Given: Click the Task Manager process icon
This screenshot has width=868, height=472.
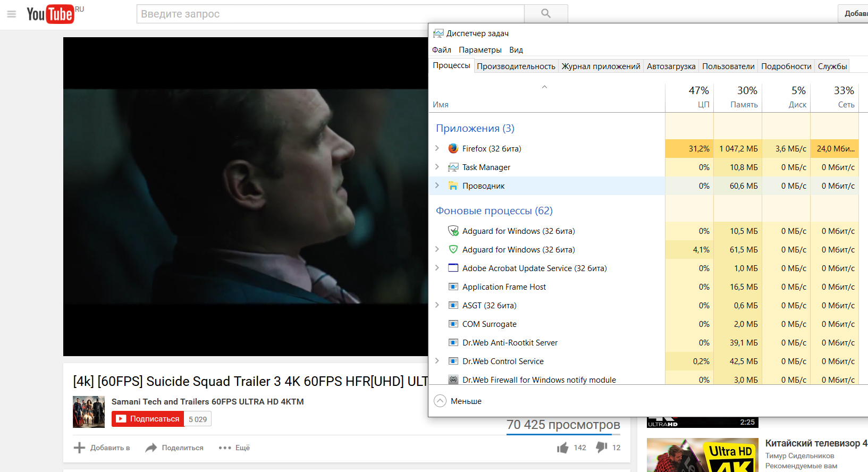Looking at the screenshot, I should click(x=453, y=167).
